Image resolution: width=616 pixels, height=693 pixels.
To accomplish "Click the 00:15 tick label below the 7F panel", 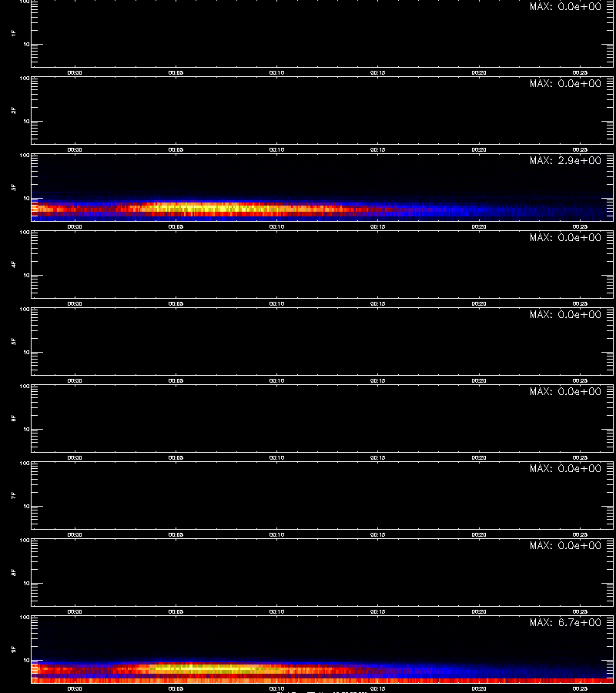I will tap(377, 535).
